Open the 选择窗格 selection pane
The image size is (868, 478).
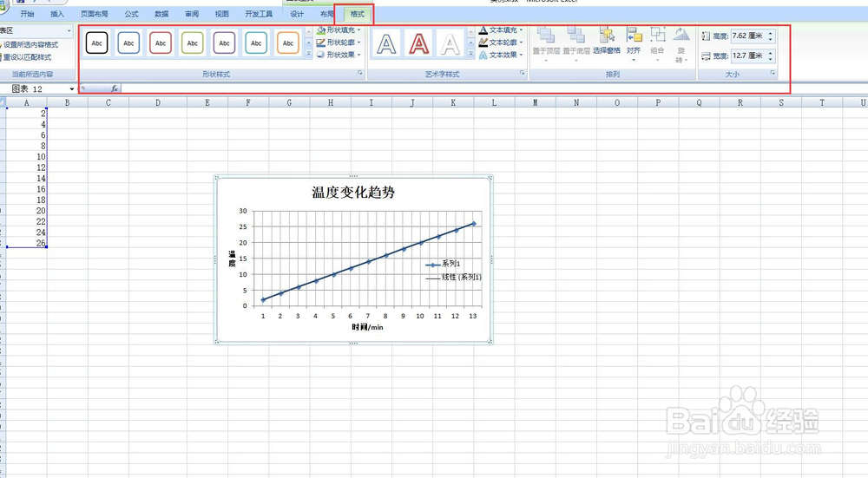tap(607, 41)
